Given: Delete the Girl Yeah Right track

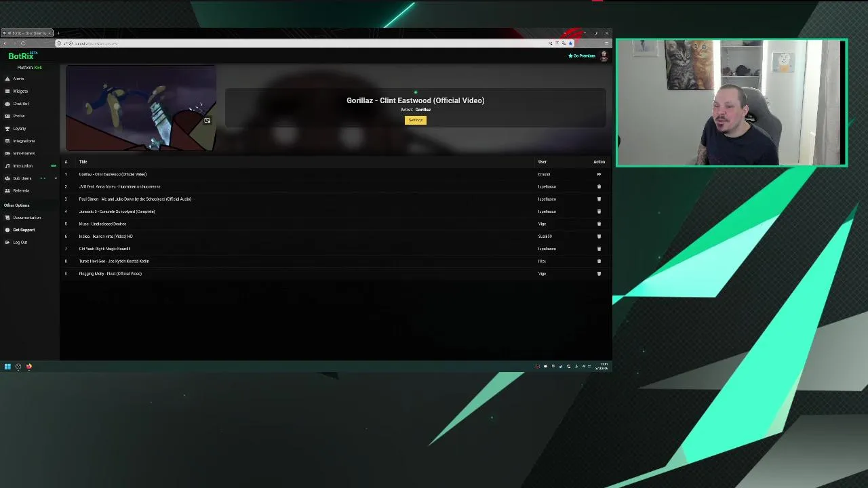Looking at the screenshot, I should click(x=599, y=249).
